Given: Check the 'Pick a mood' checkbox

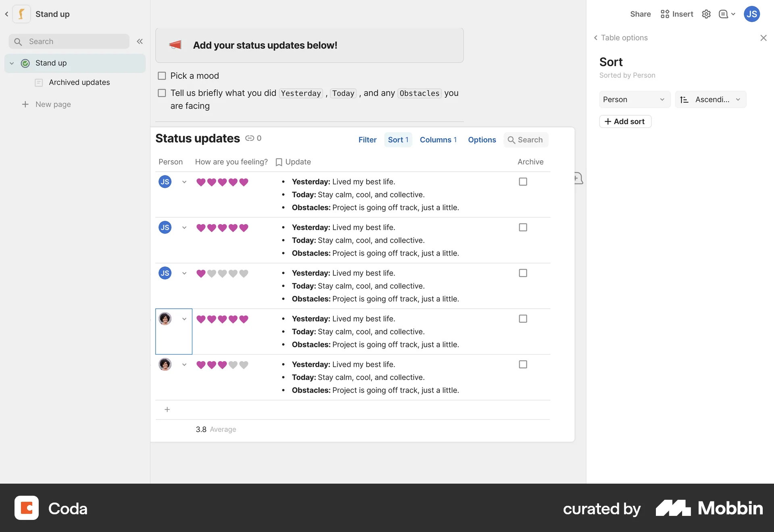Looking at the screenshot, I should click(x=162, y=75).
